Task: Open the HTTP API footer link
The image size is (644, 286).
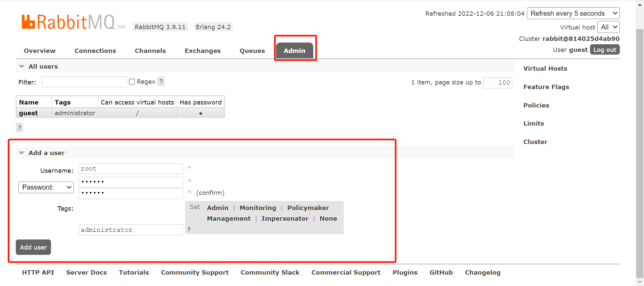Action: pos(38,273)
